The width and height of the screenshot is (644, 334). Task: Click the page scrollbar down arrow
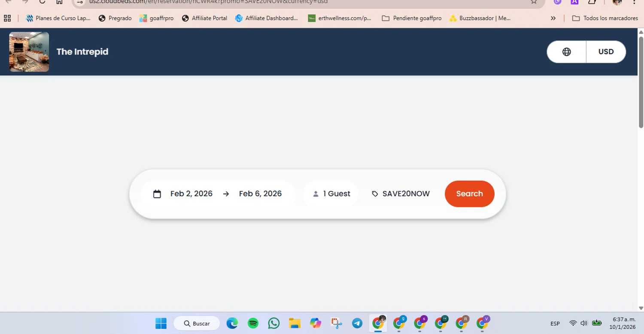pos(641,308)
